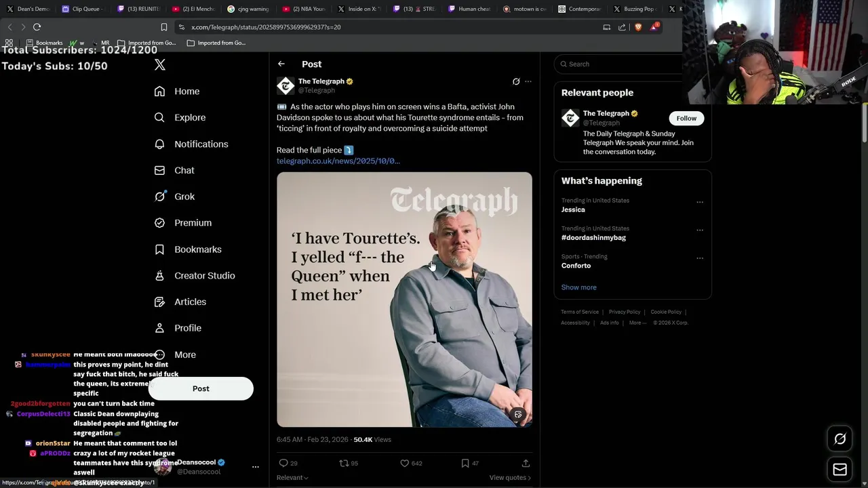Click the browser share icon in address bar
Image resolution: width=868 pixels, height=488 pixels.
click(622, 27)
